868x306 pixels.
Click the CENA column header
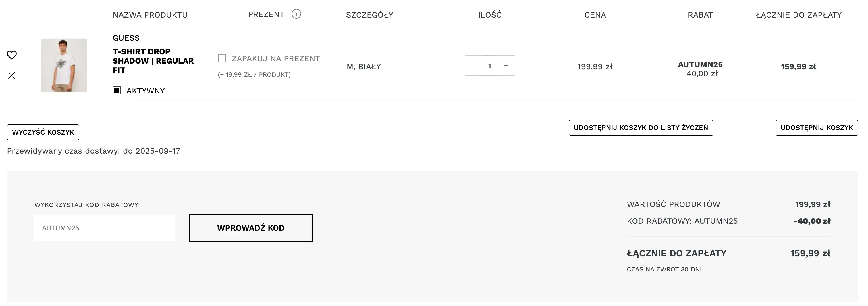click(595, 15)
